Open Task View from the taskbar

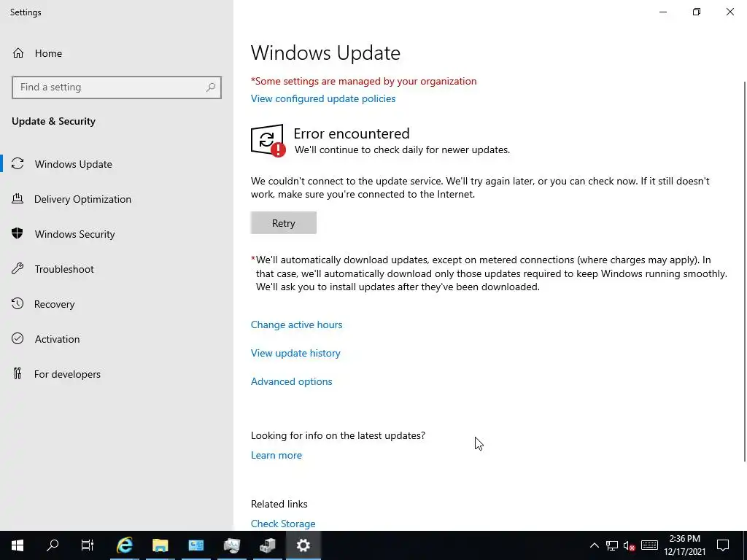(88, 545)
